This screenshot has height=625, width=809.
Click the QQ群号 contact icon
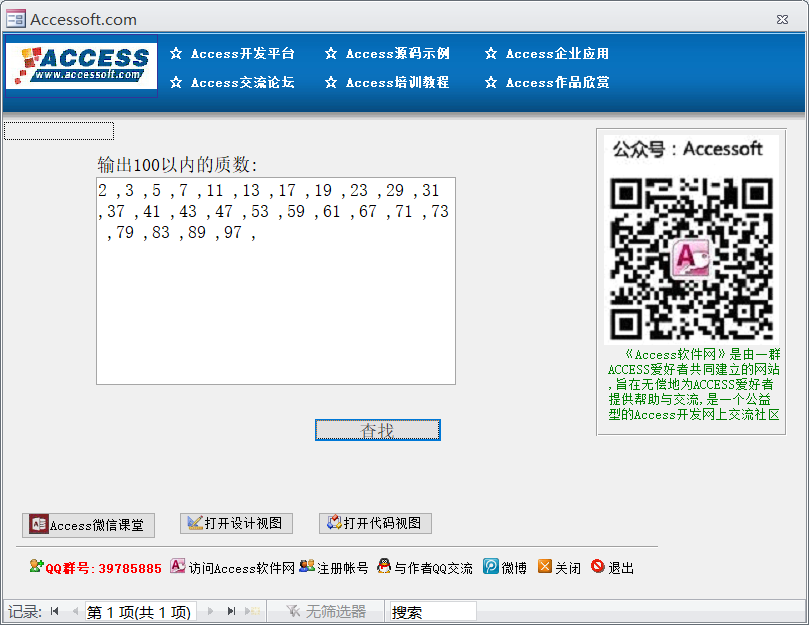(36, 566)
